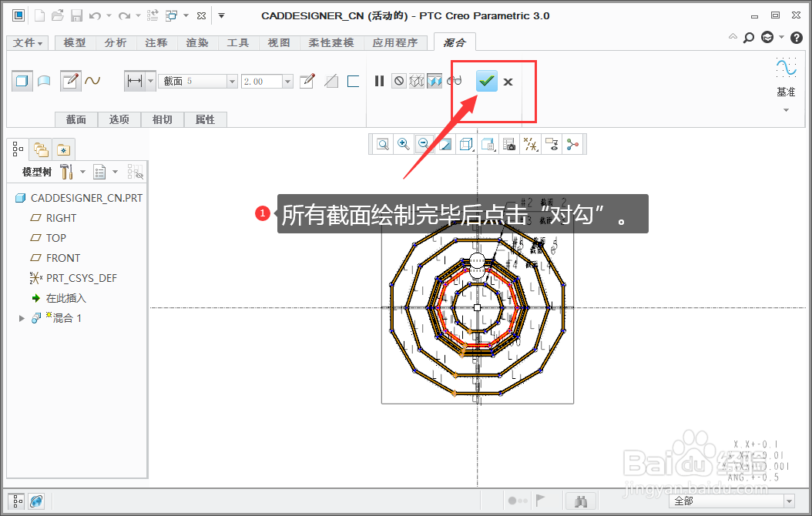Click the sketch section edit icon
Image resolution: width=812 pixels, height=516 pixels.
pos(307,81)
